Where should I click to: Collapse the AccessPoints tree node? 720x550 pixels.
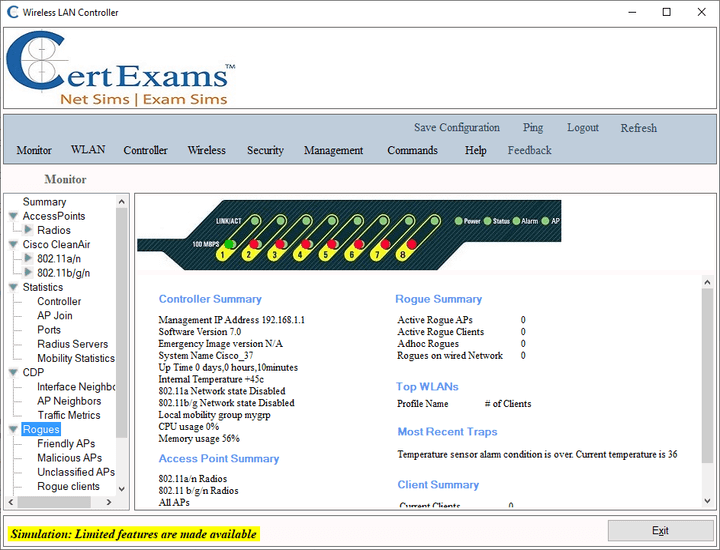point(13,216)
